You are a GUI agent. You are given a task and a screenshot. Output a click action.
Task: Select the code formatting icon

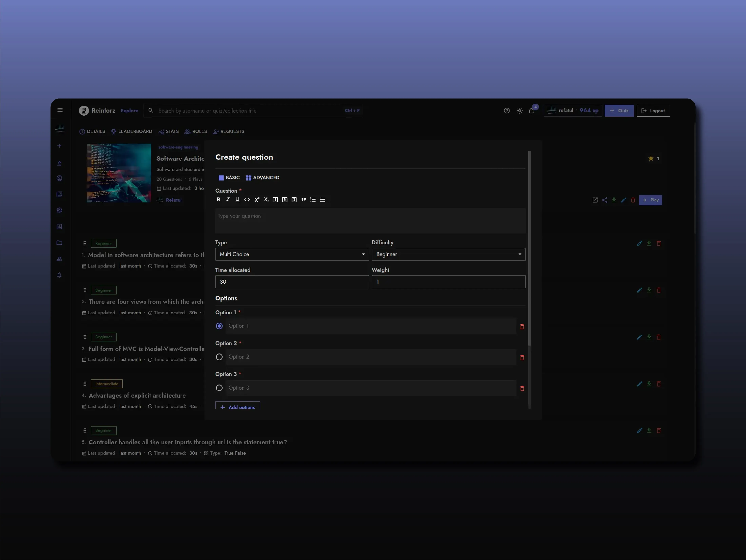247,199
